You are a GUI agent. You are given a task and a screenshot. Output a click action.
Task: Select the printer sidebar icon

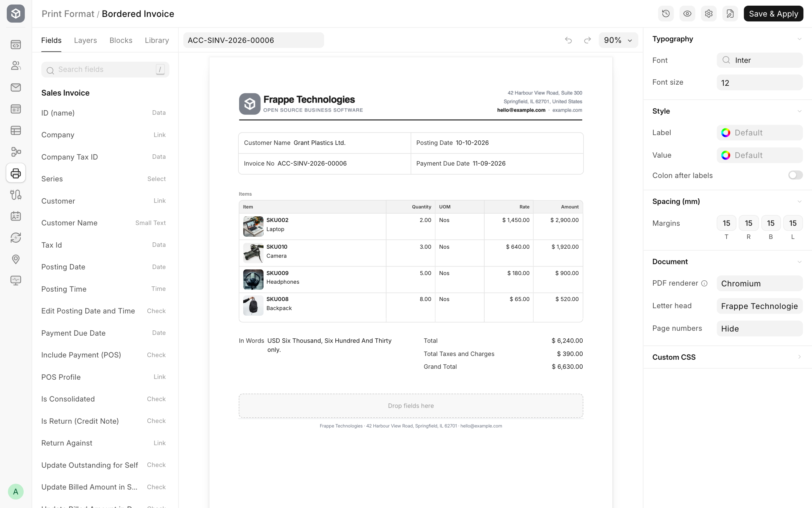16,173
